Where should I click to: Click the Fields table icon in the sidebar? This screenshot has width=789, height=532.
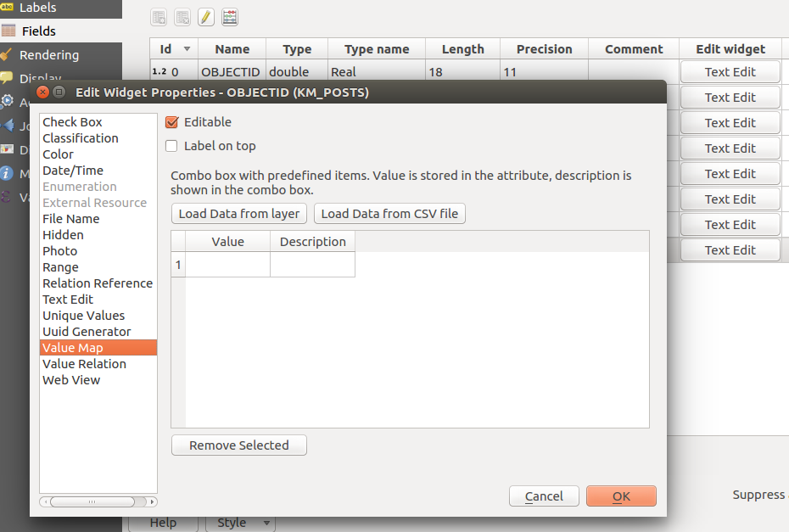click(8, 31)
